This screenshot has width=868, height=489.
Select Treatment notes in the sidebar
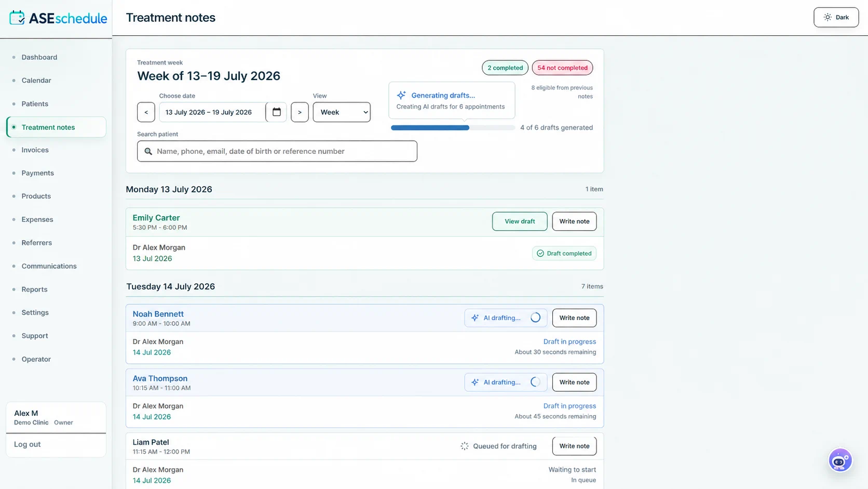click(56, 127)
